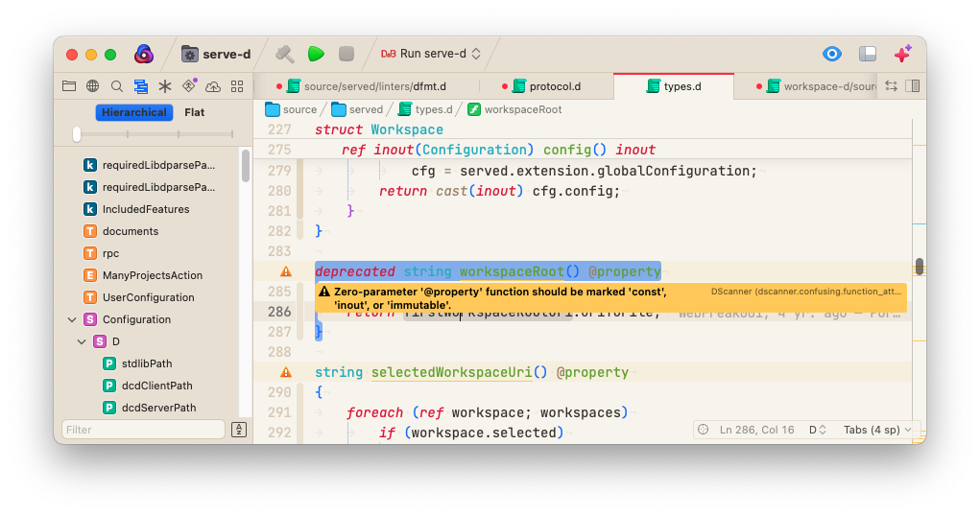Image resolution: width=980 pixels, height=515 pixels.
Task: Click the Nova app logo icon
Action: [144, 55]
